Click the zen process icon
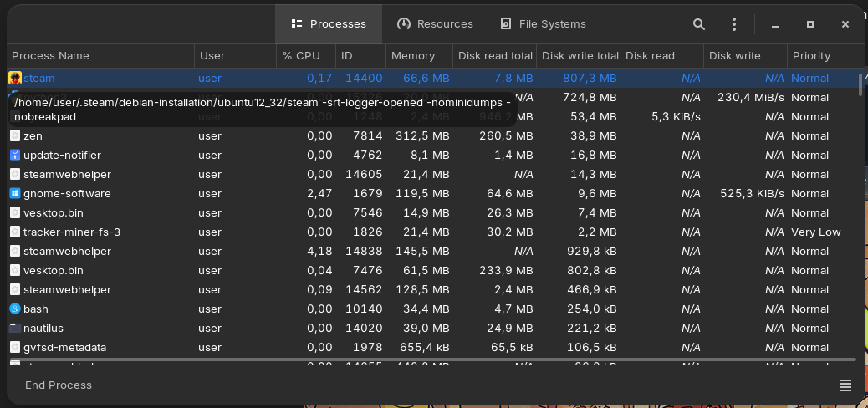This screenshot has width=868, height=408. coord(15,135)
